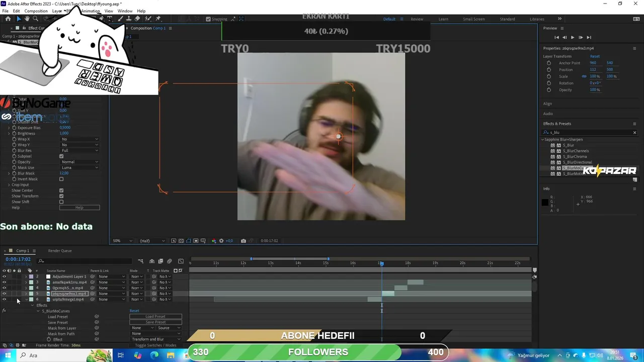Toggle Effect stopwatch in timeline
644x362 pixels.
point(49,339)
